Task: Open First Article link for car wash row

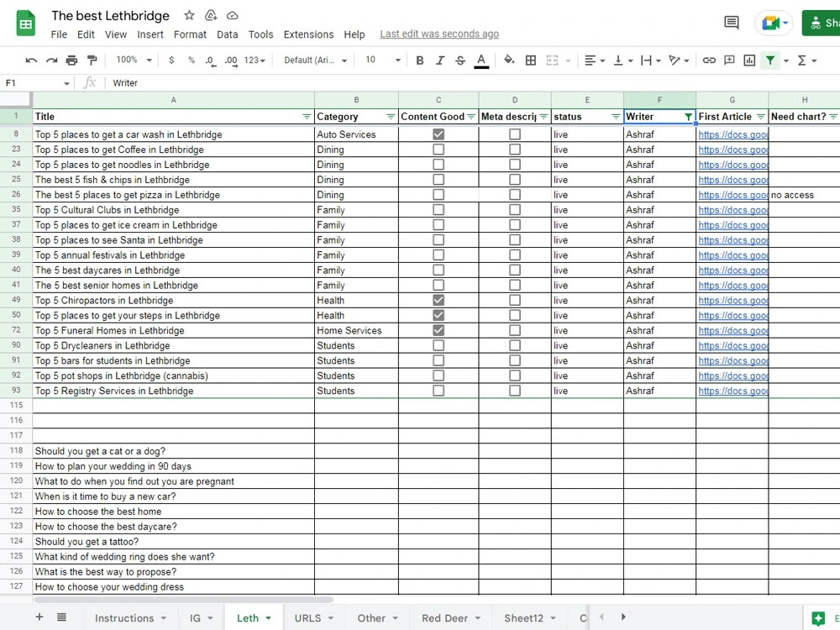Action: (x=732, y=134)
